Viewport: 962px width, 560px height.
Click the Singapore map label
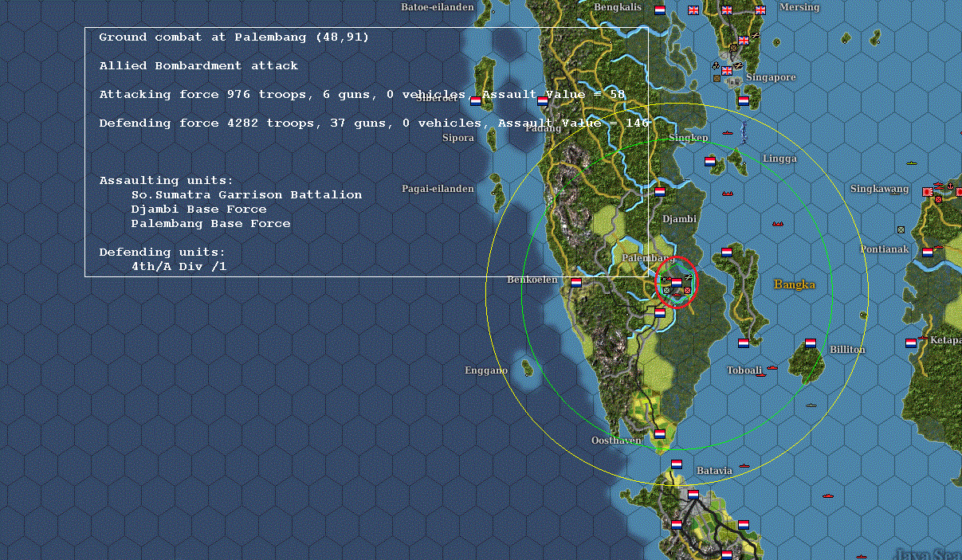click(771, 77)
